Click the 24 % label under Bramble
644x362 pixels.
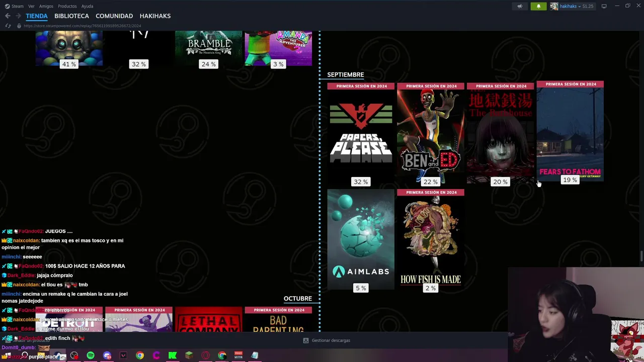click(208, 64)
